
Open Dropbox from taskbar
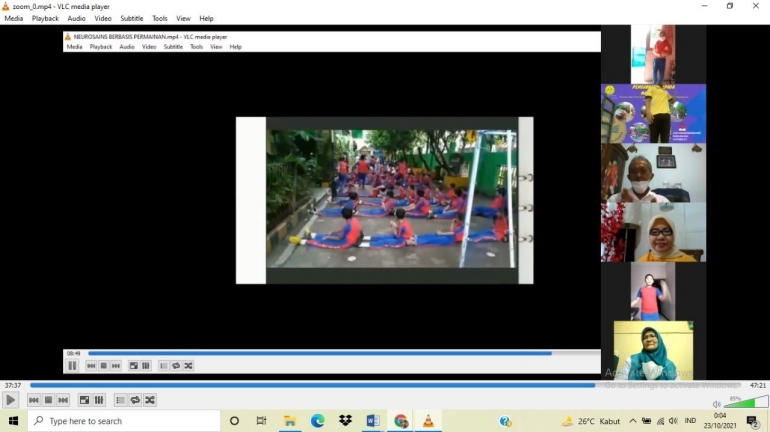tap(345, 421)
